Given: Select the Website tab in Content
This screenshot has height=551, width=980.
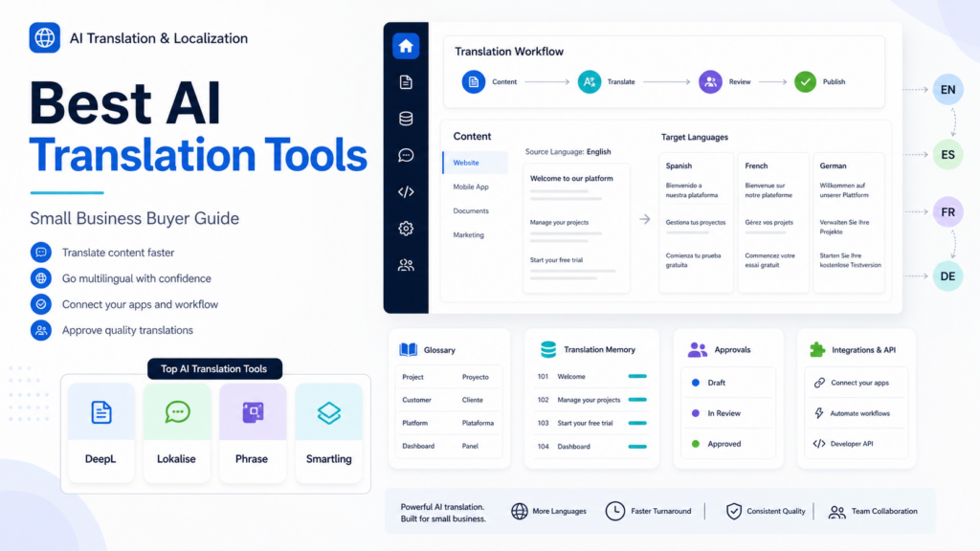Looking at the screenshot, I should (x=475, y=163).
